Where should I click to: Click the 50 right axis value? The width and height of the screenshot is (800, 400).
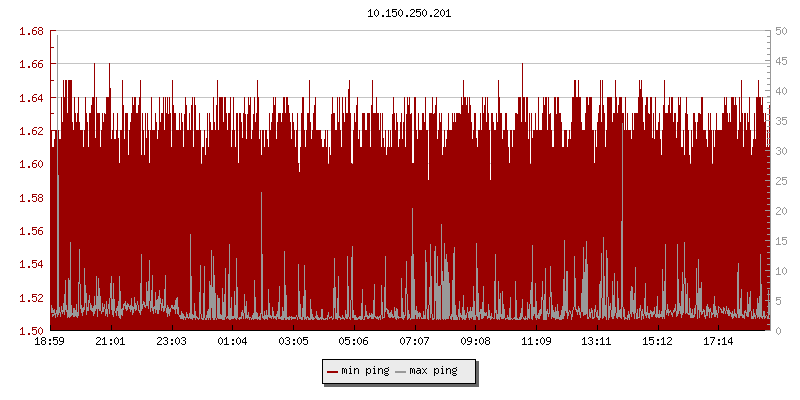[x=780, y=31]
